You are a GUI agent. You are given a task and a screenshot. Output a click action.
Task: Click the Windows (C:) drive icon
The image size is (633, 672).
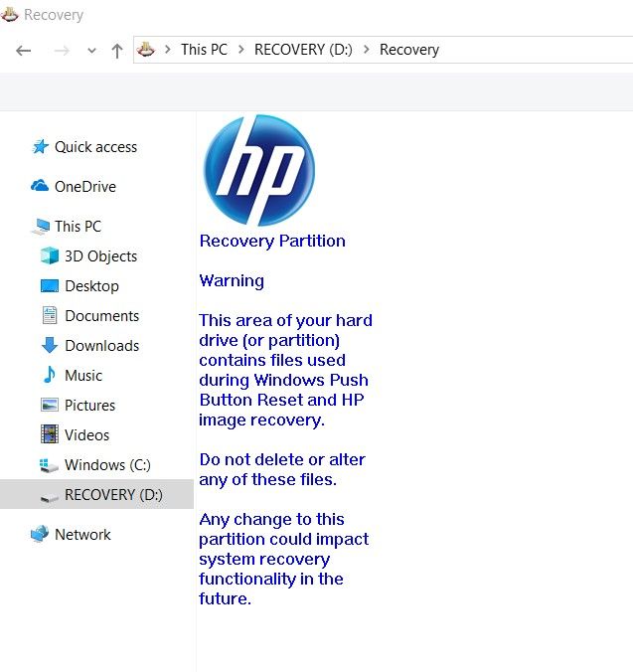click(49, 465)
